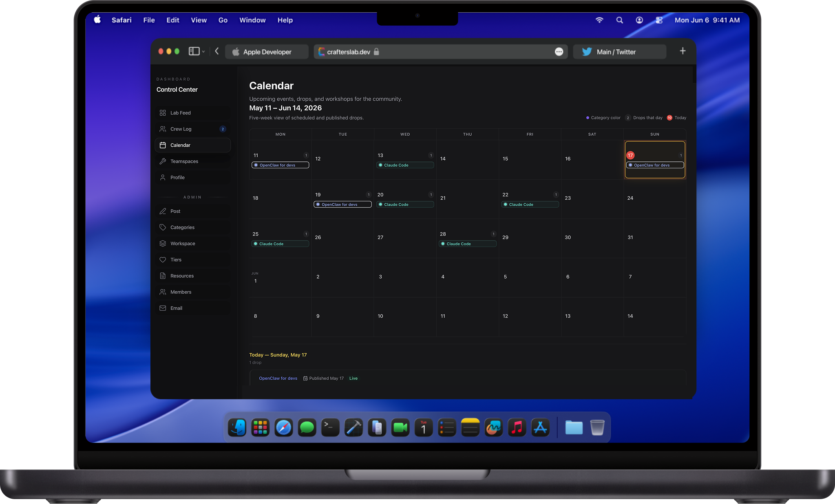Switch to the Apple Developer tab
The width and height of the screenshot is (835, 504).
point(267,52)
